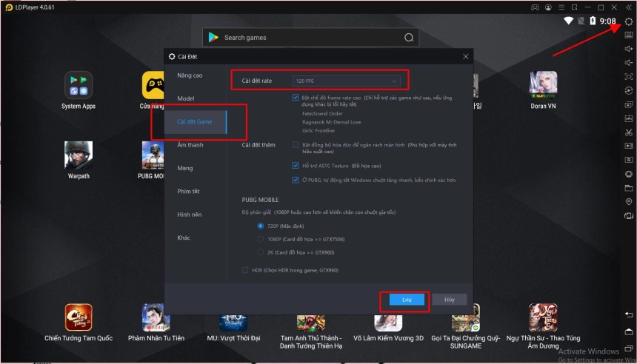637x364 pixels.
Task: Open virtual GPS location icon
Action: tap(628, 202)
